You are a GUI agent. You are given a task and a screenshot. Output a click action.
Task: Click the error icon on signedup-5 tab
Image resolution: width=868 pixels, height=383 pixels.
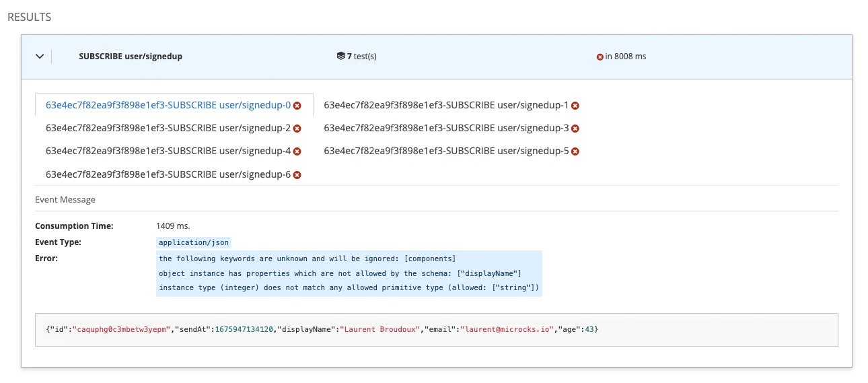[575, 152]
